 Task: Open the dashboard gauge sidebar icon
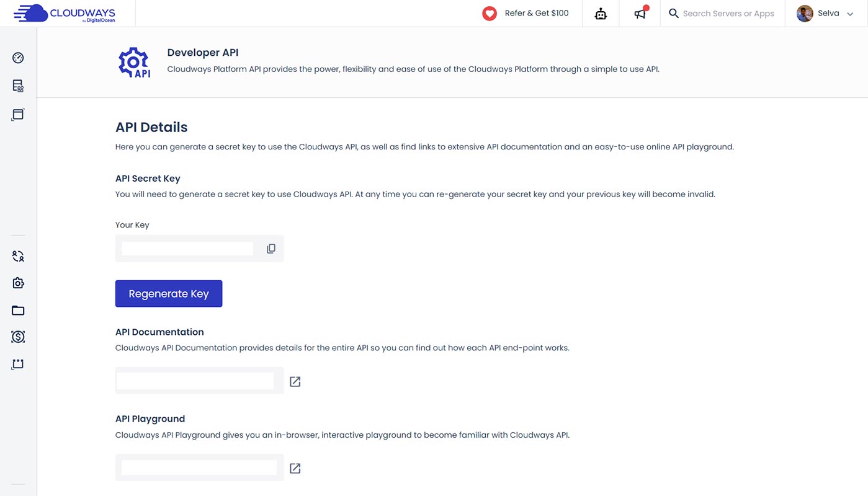click(18, 58)
